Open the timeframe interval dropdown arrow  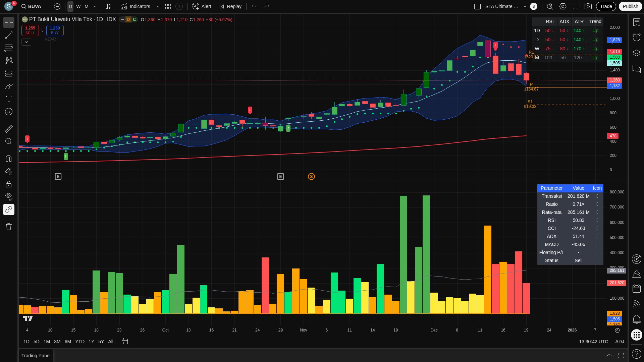[x=95, y=6]
